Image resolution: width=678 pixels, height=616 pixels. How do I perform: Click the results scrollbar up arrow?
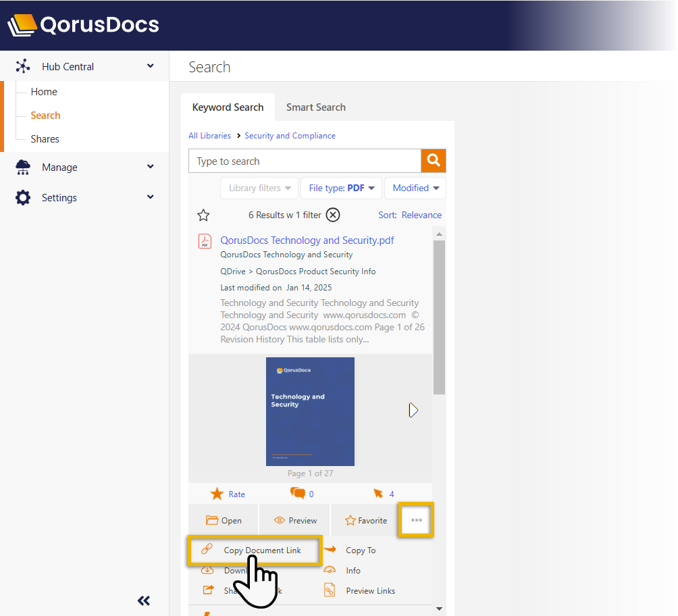[x=440, y=234]
